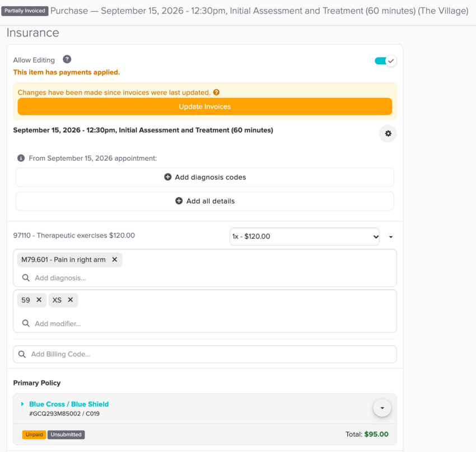476x452 pixels.
Task: Expand the Blue Cross / Blue Shield policy triangle
Action: [x=22, y=404]
